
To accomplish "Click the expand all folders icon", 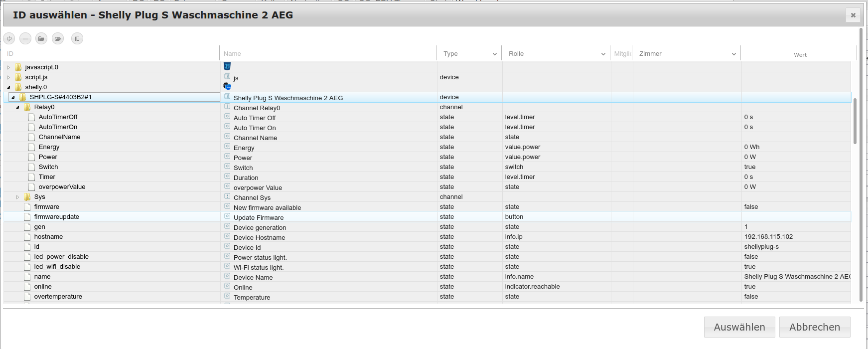I will (x=58, y=38).
